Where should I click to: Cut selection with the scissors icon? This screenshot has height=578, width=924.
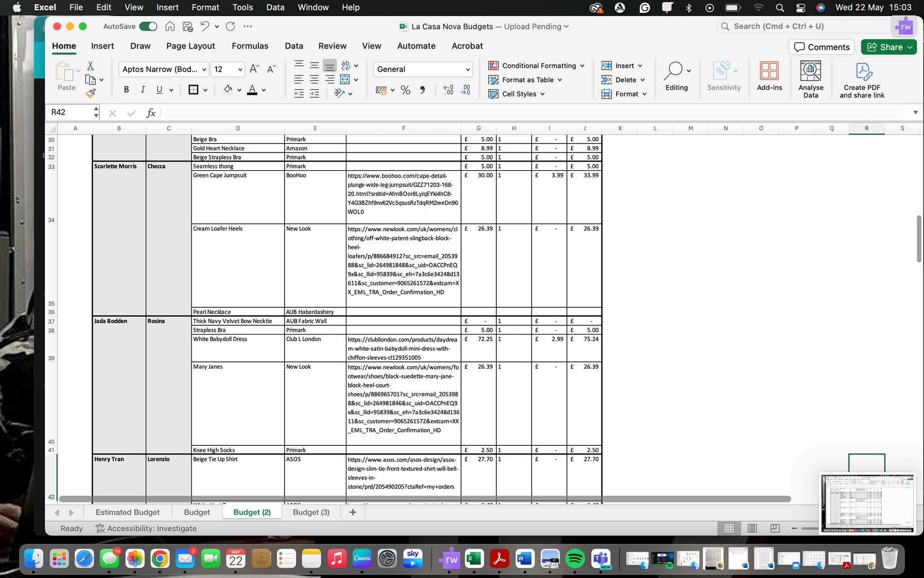tap(90, 66)
